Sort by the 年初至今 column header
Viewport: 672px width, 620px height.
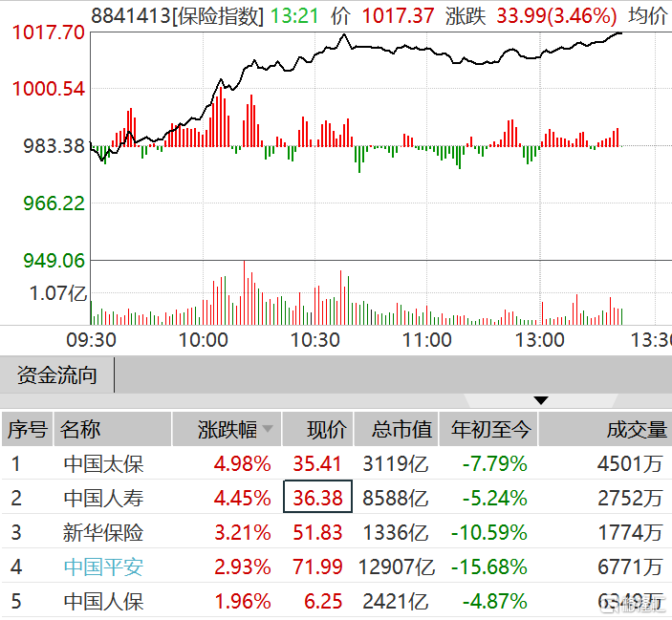(488, 429)
